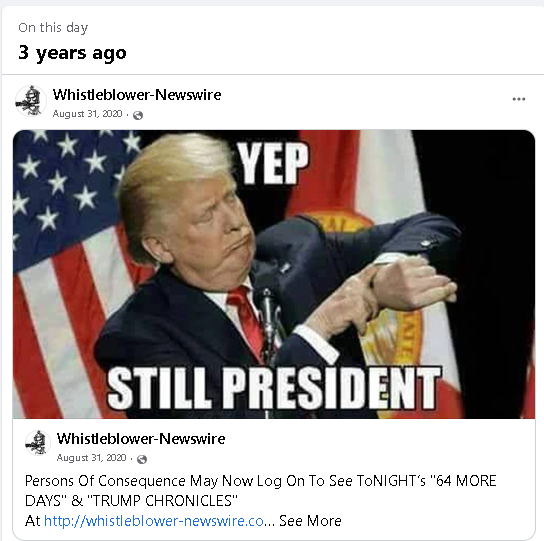Click the post text about '64 MORE DAYS'
Viewport: 544px width, 541px height.
pos(261,490)
